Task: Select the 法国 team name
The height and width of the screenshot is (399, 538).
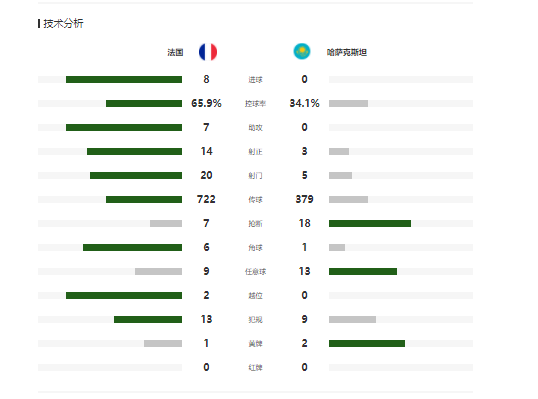Action: coord(175,52)
